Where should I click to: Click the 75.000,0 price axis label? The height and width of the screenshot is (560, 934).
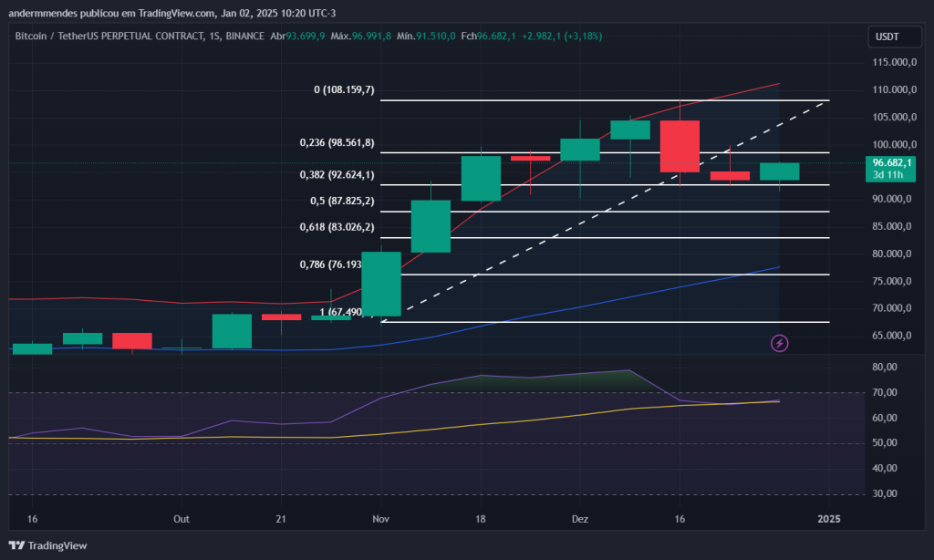click(x=892, y=281)
